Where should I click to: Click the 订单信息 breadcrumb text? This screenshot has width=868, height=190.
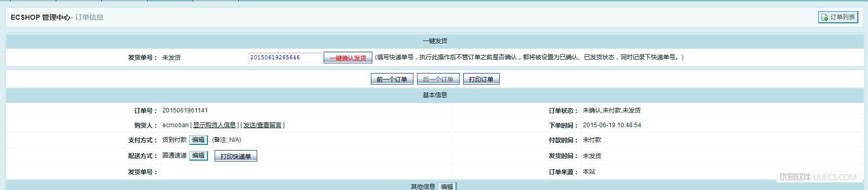tap(89, 17)
